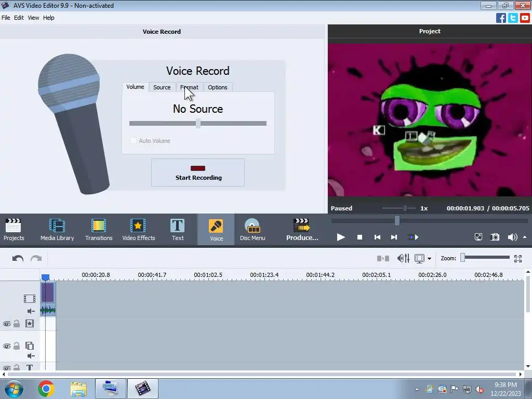Switch preview to full screen

(478, 237)
